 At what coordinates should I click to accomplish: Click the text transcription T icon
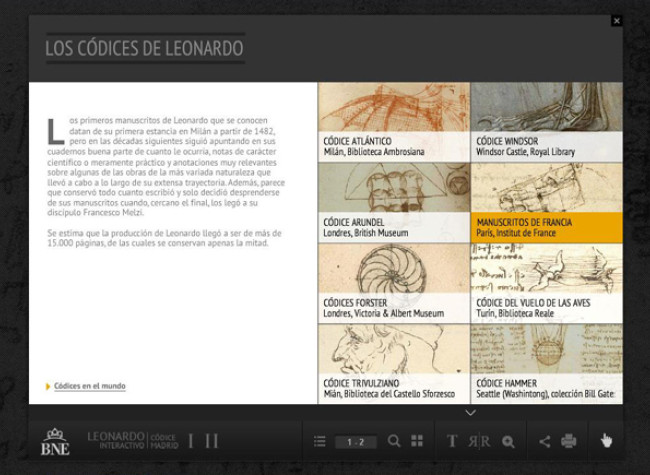pyautogui.click(x=452, y=441)
